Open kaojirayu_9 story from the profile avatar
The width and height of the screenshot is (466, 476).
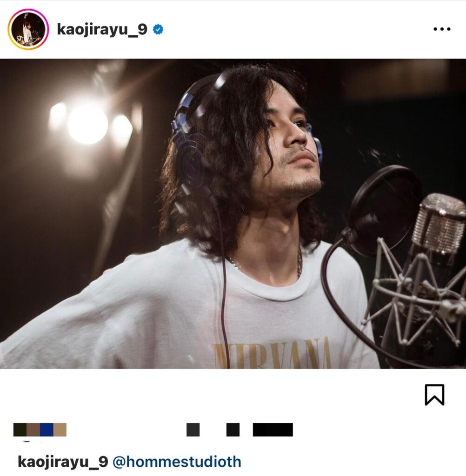point(28,29)
